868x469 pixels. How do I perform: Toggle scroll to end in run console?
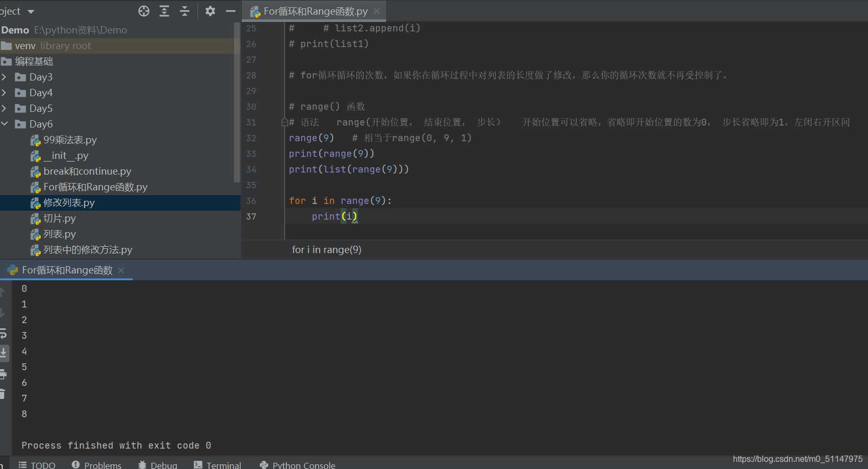[x=4, y=353]
